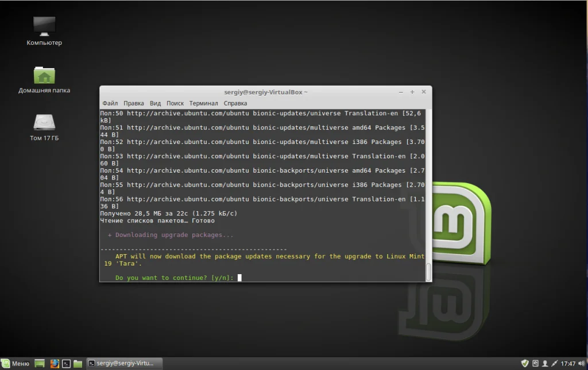Click the 'Пол:50' archive.ubuntu.com line

tap(262, 117)
